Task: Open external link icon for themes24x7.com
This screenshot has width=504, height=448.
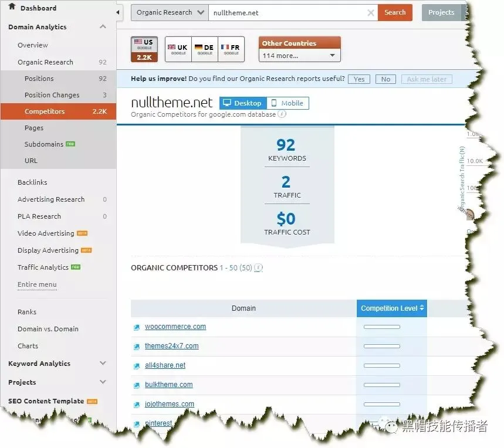Action: point(137,347)
